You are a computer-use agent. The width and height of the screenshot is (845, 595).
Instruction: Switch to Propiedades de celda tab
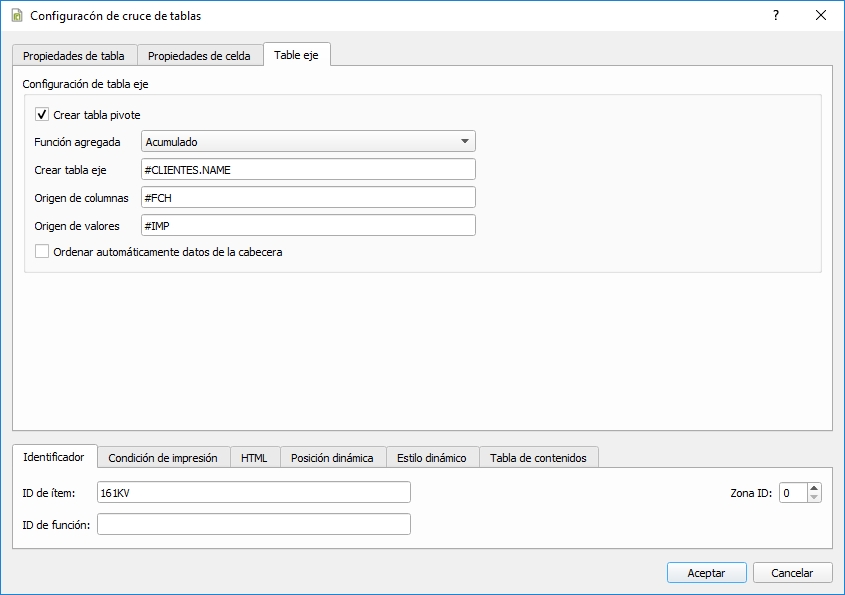[x=199, y=56]
